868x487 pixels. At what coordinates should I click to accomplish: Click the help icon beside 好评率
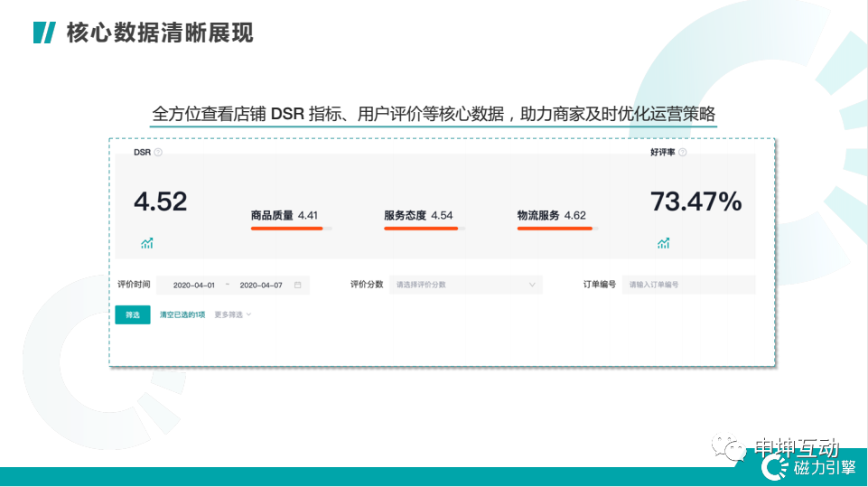click(682, 153)
